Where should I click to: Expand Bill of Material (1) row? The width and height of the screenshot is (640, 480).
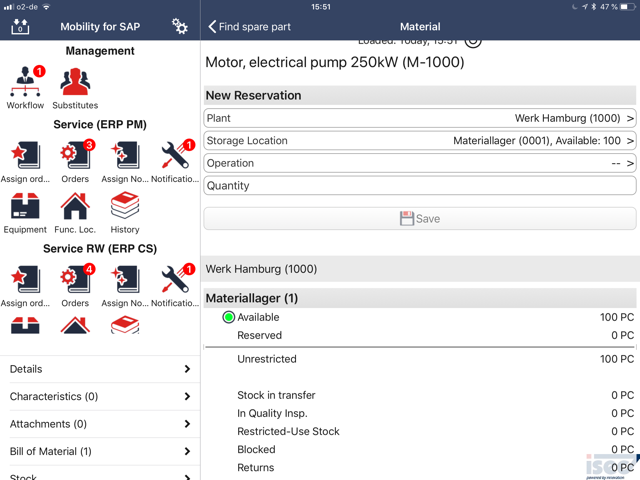(100, 451)
